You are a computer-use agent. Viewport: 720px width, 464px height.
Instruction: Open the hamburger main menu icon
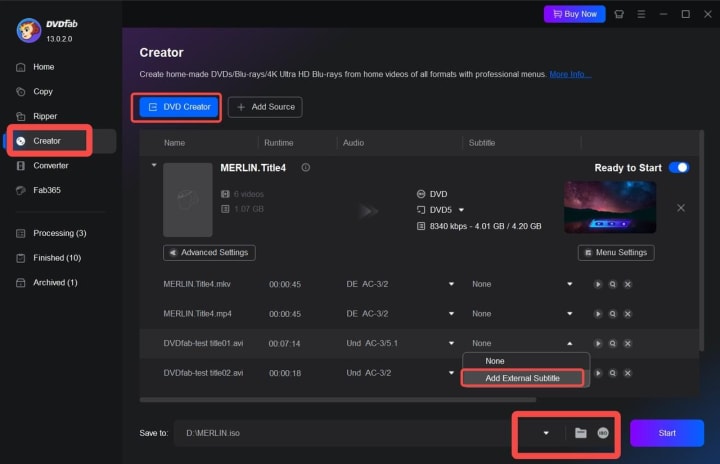[x=641, y=14]
